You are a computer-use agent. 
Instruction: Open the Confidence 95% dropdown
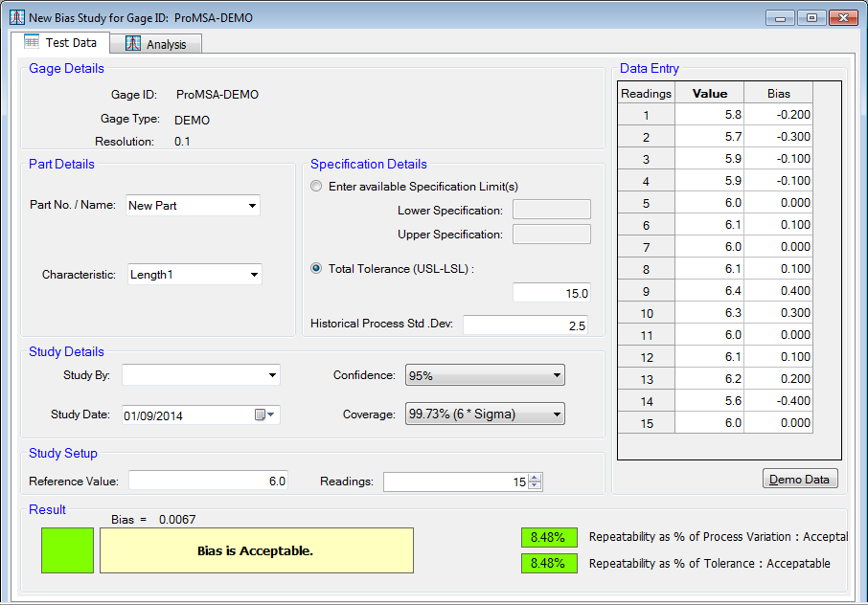coord(557,376)
